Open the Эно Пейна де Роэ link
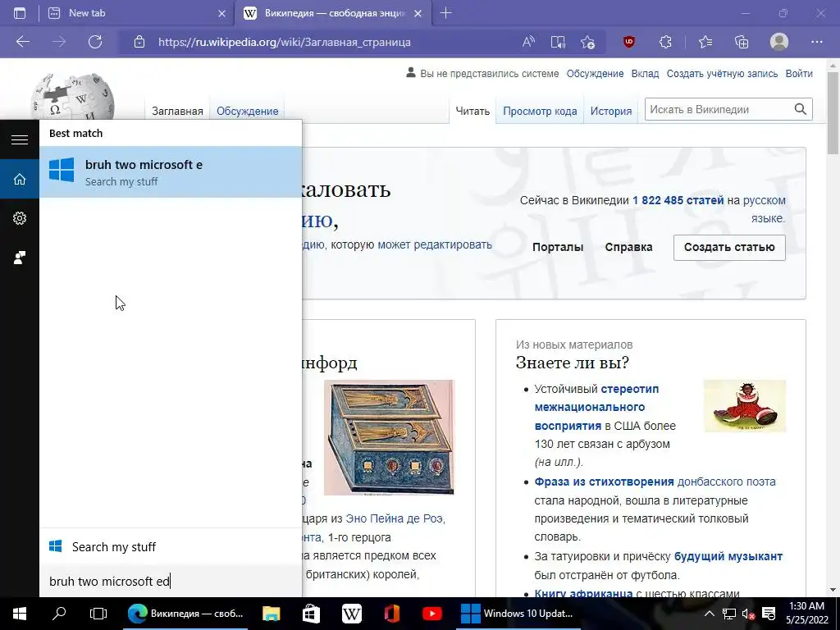840x630 pixels. tap(395, 518)
